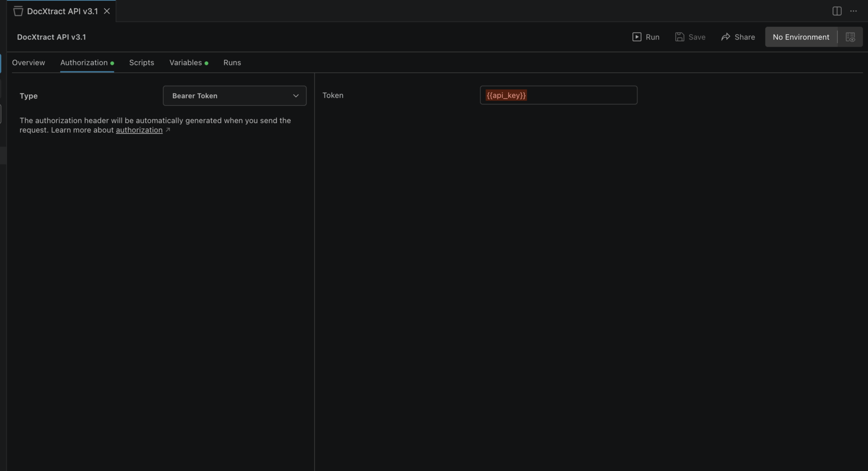
Task: Switch to the Overview tab
Action: [29, 62]
